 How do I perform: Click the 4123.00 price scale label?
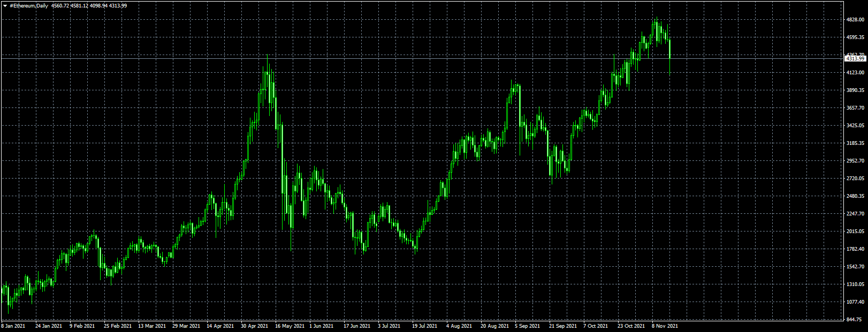point(856,73)
